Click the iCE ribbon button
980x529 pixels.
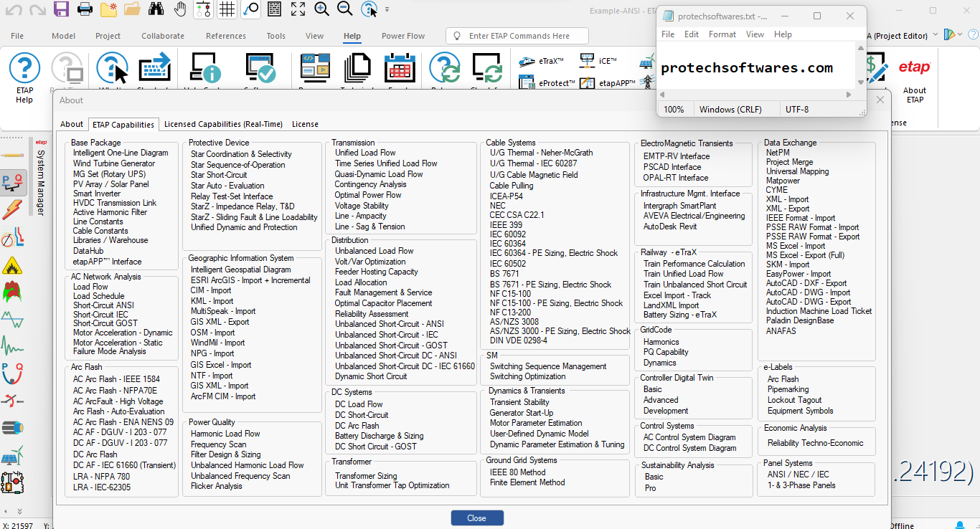click(x=598, y=62)
